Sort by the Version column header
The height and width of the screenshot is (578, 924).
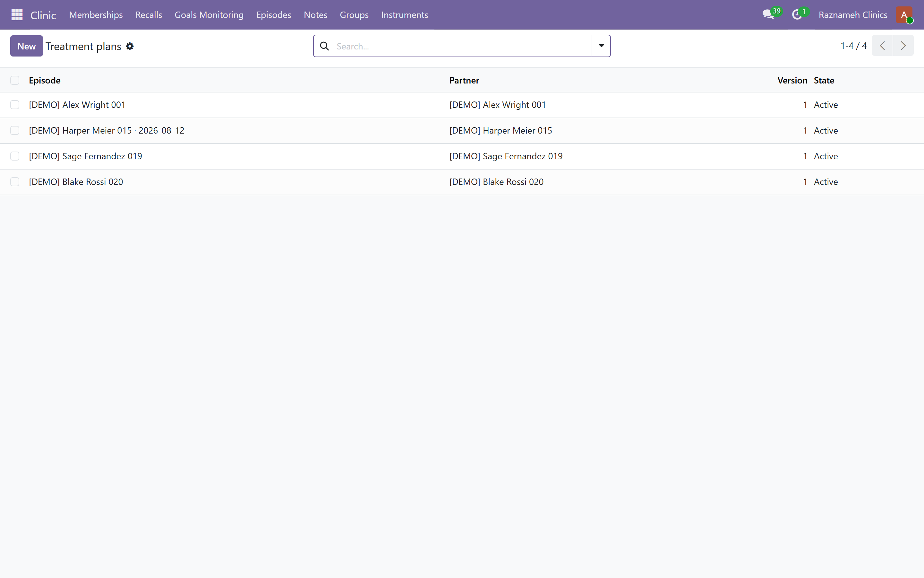point(792,80)
